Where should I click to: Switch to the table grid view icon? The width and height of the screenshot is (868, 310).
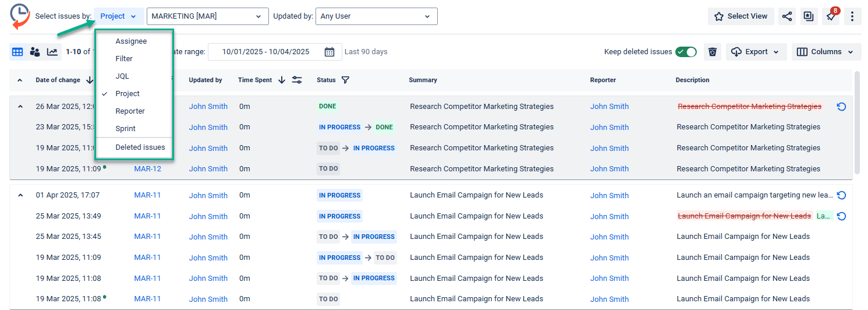[17, 52]
